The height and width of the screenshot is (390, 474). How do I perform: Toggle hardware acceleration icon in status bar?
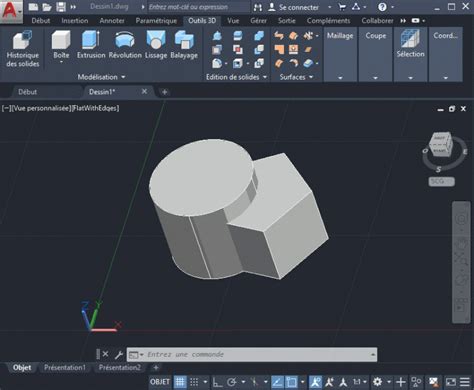[433, 382]
